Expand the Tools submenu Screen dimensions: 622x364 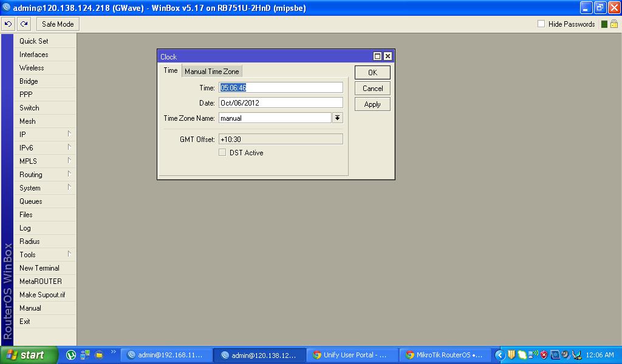pyautogui.click(x=44, y=255)
